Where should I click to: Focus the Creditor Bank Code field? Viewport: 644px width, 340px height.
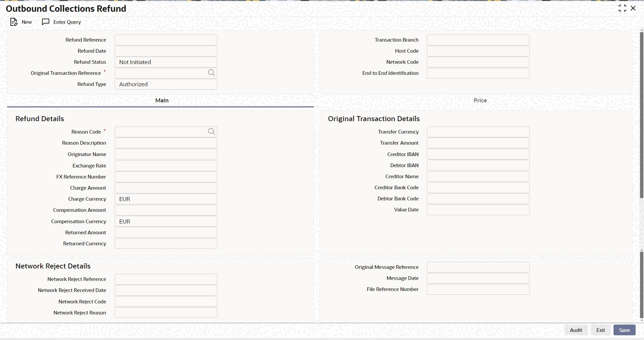coord(478,188)
